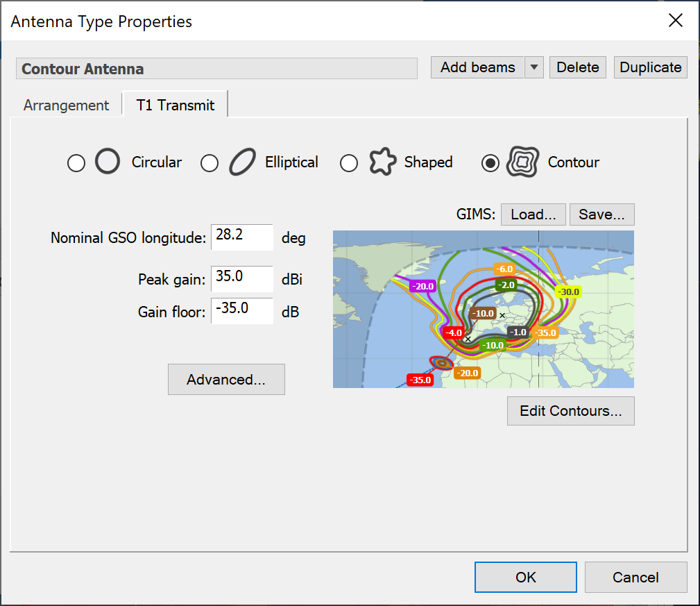Click the circle beam shape icon

pos(108,161)
